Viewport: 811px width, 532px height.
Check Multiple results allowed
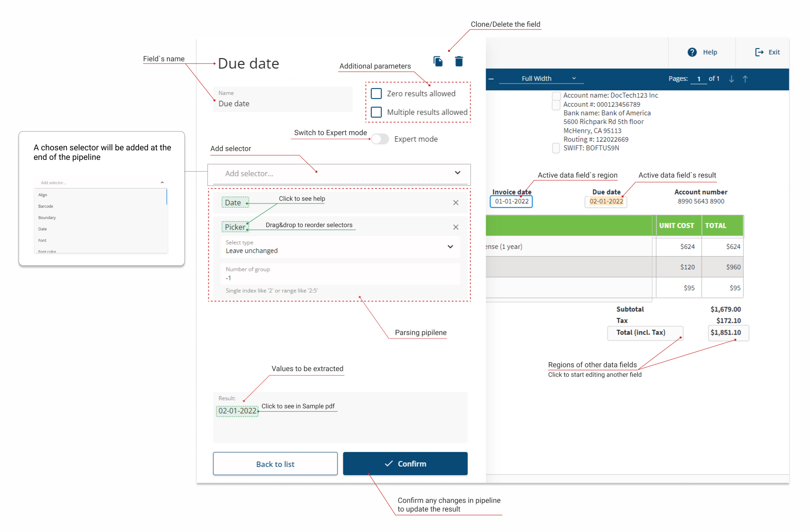[376, 112]
